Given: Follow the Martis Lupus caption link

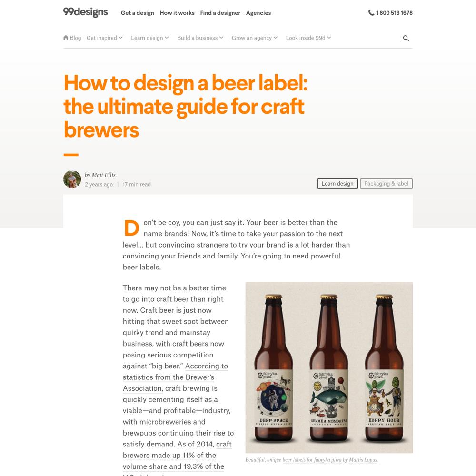Looking at the screenshot, I should (363, 460).
